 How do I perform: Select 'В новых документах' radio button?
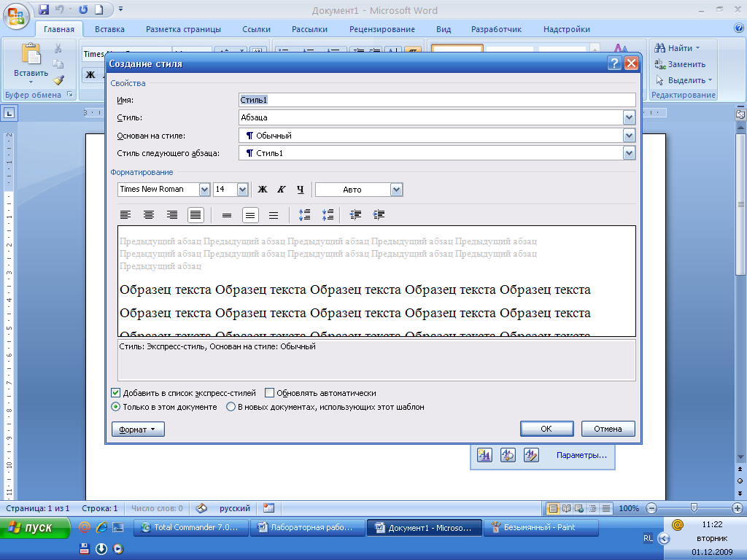231,407
